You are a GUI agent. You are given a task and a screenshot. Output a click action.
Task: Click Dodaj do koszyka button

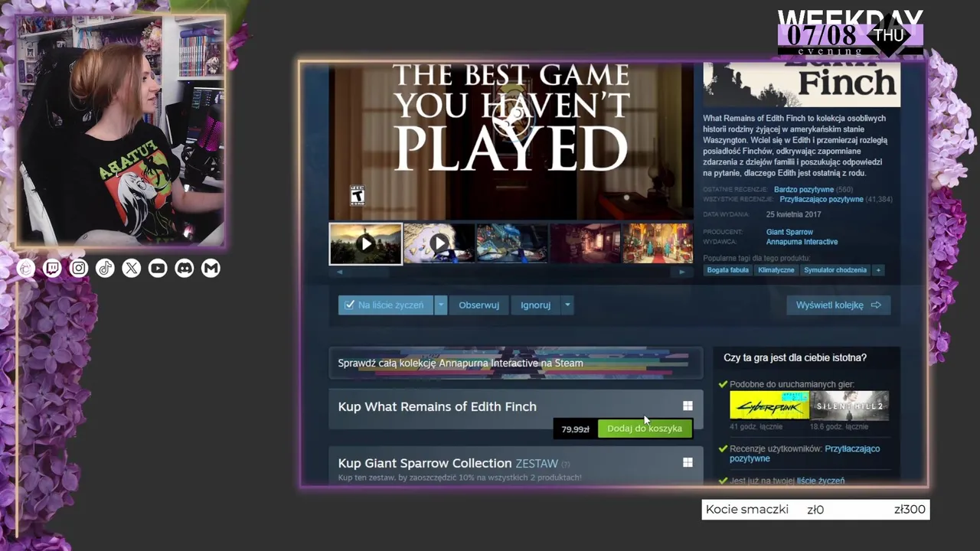645,429
